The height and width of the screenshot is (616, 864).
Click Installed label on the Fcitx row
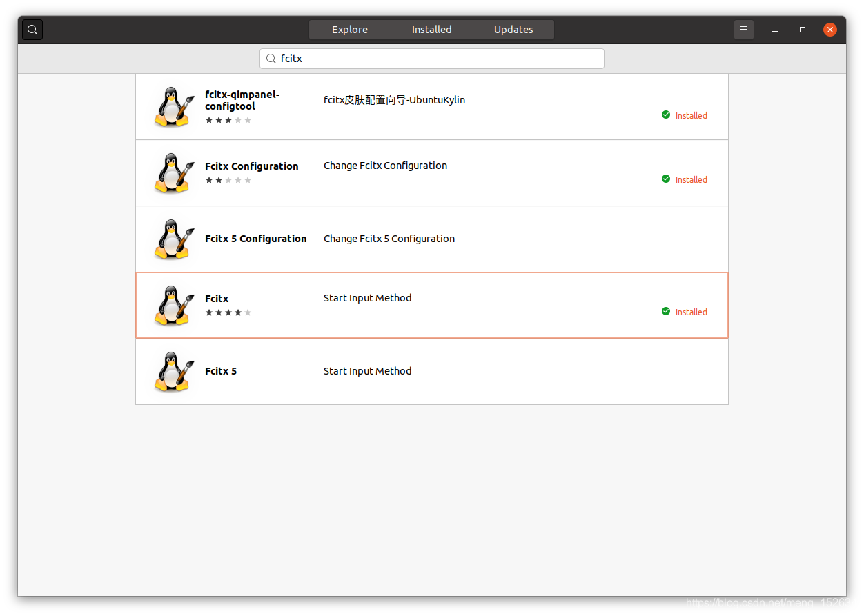coord(691,312)
